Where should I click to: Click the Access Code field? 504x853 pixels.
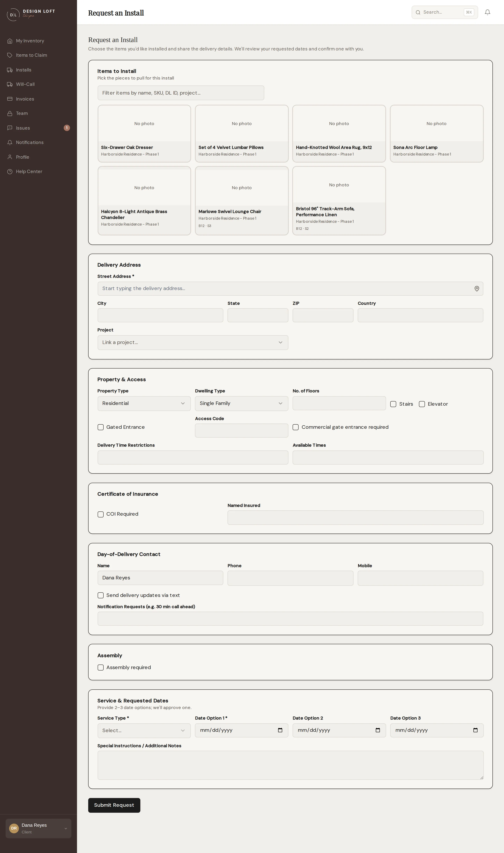[x=241, y=431]
